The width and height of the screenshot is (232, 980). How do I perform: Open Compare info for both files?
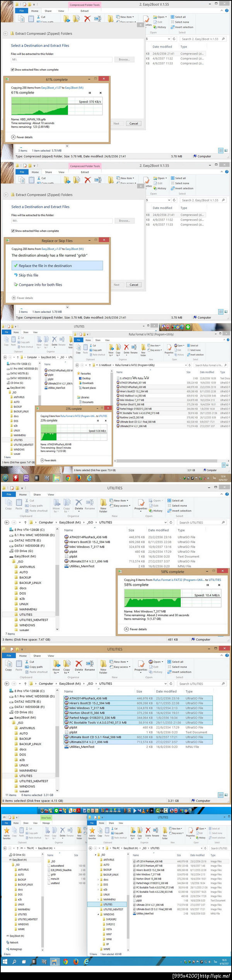pos(38,285)
